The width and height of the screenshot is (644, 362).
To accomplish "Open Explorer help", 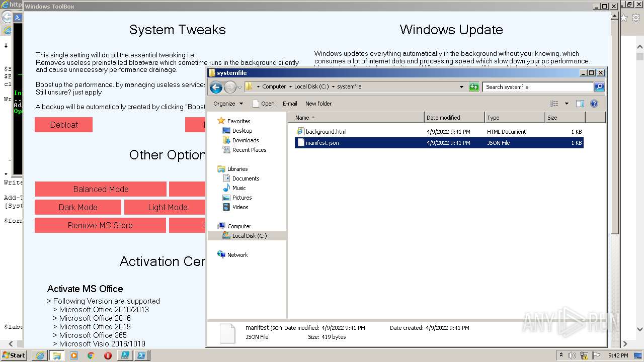I will [x=594, y=104].
